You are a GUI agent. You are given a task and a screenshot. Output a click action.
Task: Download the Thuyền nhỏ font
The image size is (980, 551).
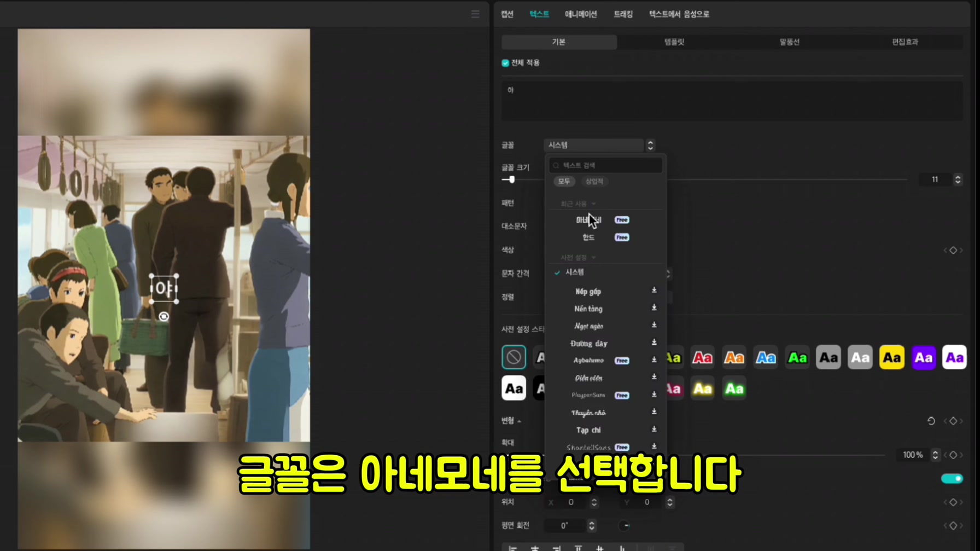click(x=654, y=412)
